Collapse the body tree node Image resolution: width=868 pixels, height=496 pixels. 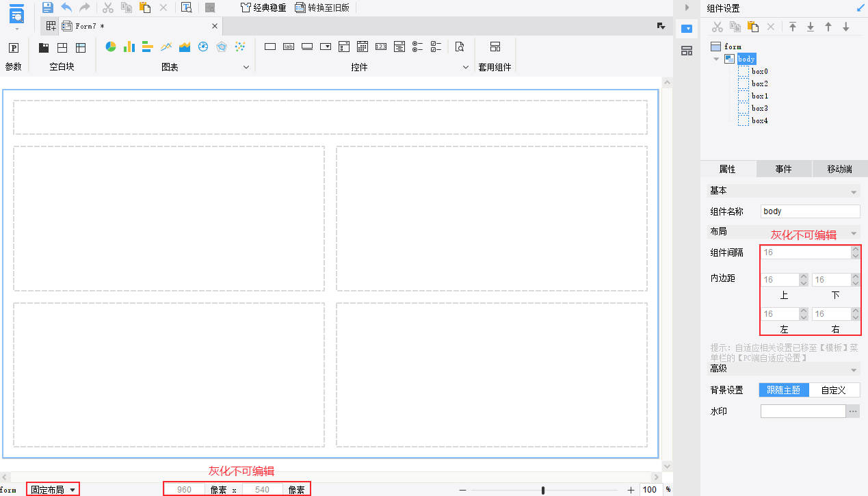pos(716,59)
